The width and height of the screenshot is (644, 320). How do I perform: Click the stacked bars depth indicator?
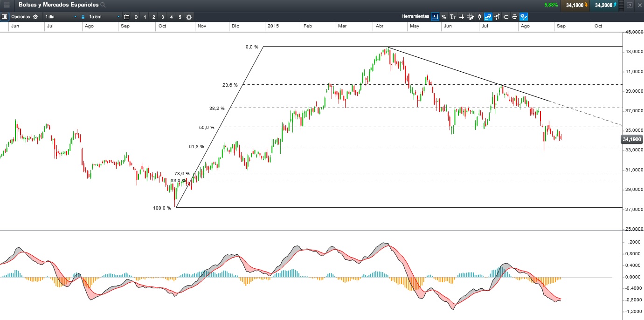622,5
